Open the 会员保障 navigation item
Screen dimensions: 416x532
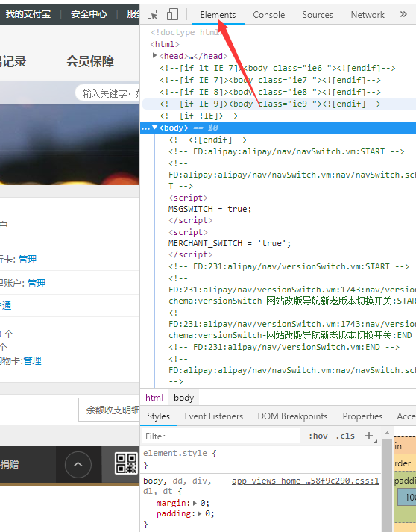pyautogui.click(x=90, y=61)
